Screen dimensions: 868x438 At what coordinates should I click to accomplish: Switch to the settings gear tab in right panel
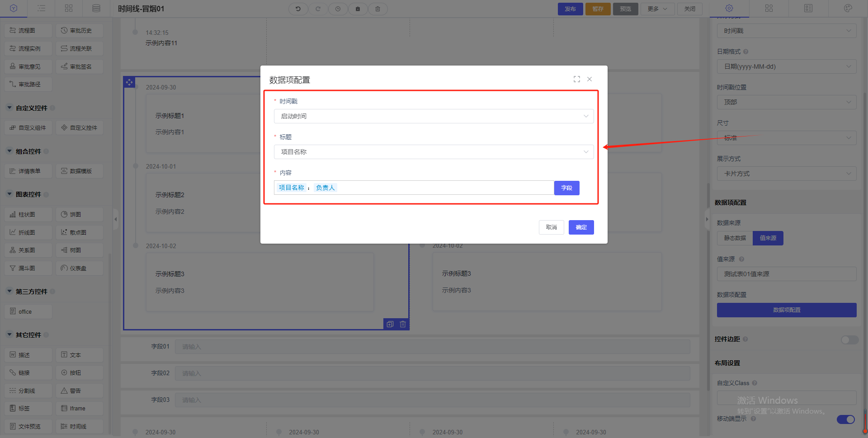click(x=729, y=8)
